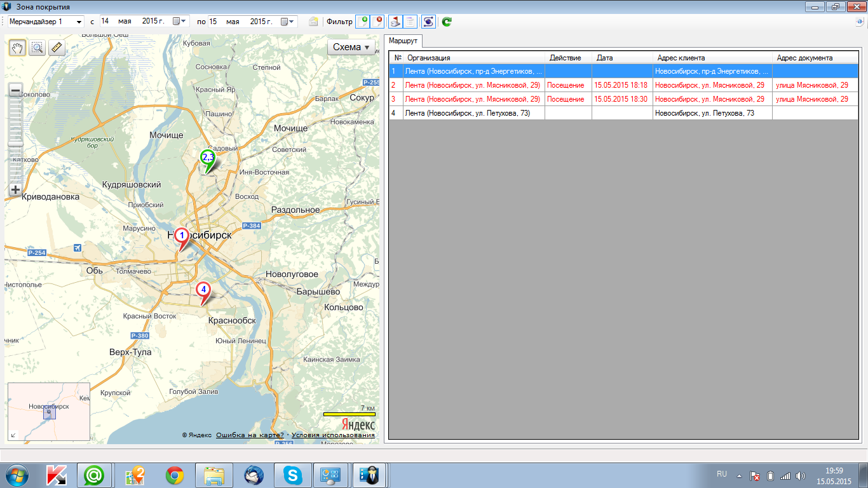Zoom in with the map plus button
The width and height of the screenshot is (868, 488).
coord(16,189)
